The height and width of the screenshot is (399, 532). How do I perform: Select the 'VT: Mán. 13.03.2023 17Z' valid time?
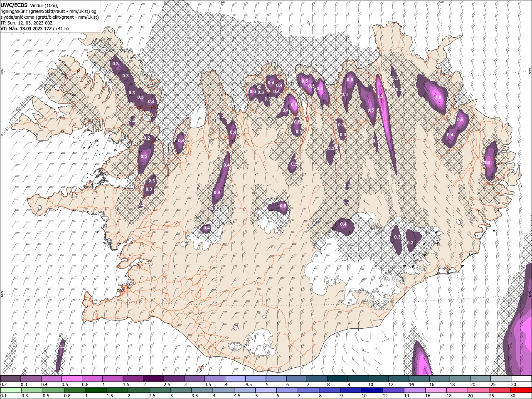coord(26,29)
